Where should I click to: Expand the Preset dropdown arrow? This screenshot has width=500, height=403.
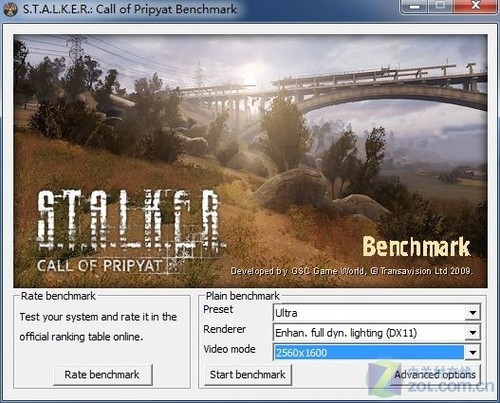coord(472,313)
